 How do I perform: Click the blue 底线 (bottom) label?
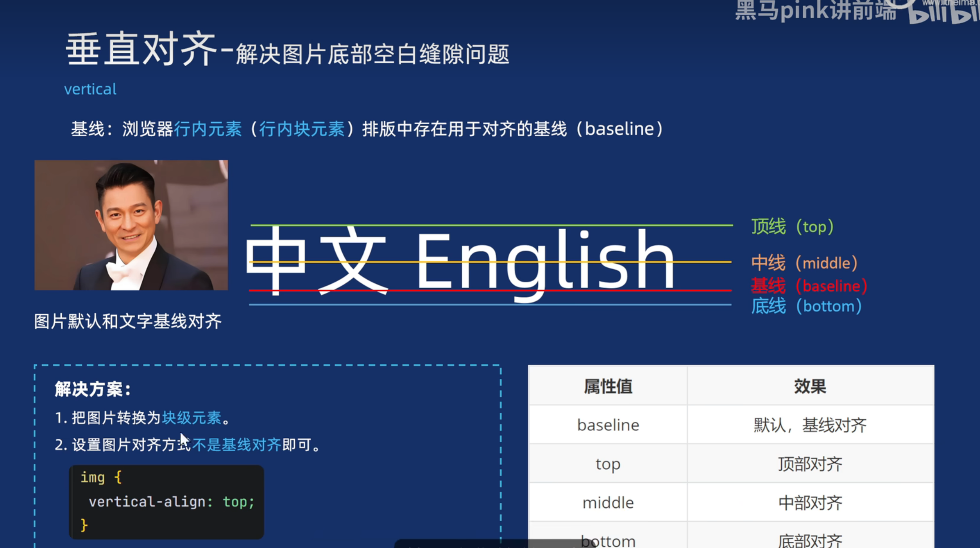806,306
